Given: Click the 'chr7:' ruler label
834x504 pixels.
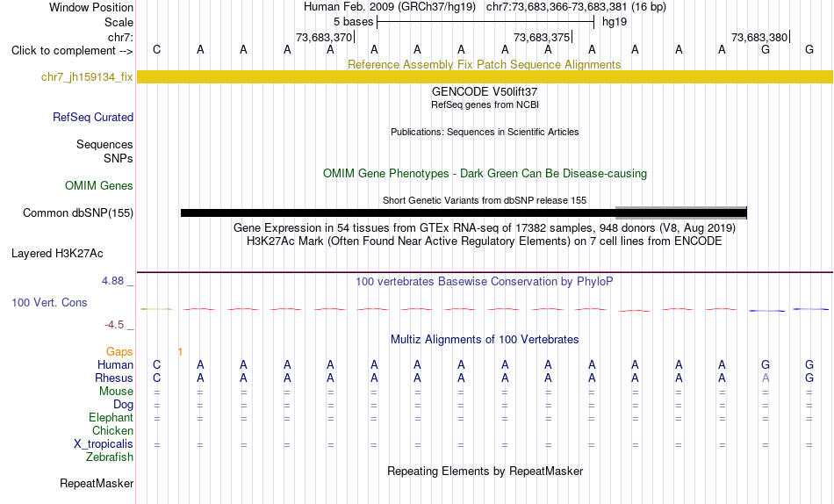Looking at the screenshot, I should [x=120, y=37].
